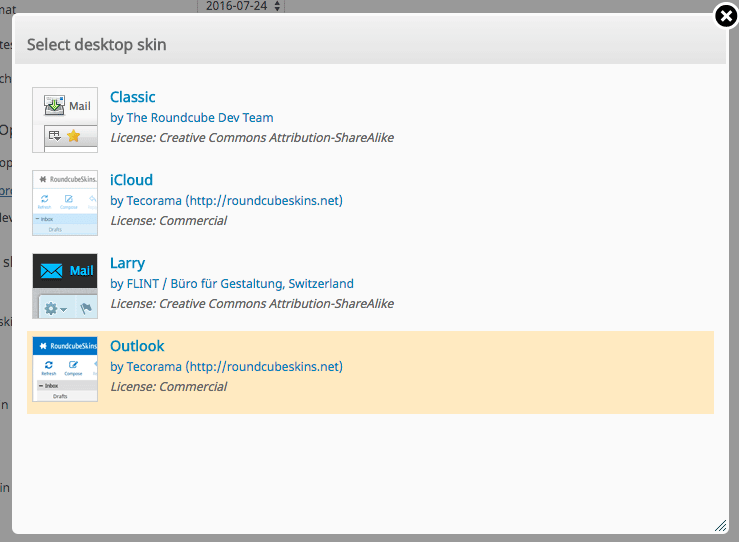
Task: Click Larry's Creative Commons license text
Action: 252,303
